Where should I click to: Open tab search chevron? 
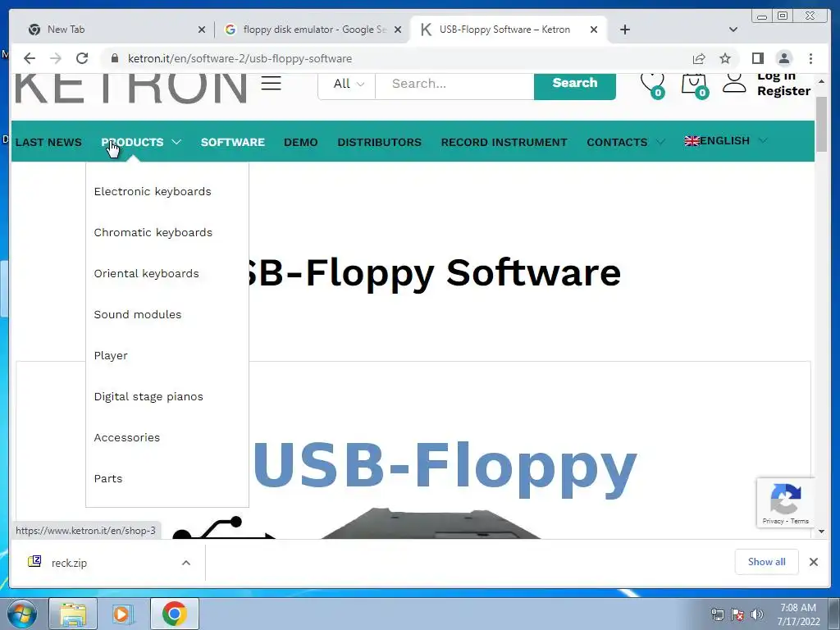733,30
